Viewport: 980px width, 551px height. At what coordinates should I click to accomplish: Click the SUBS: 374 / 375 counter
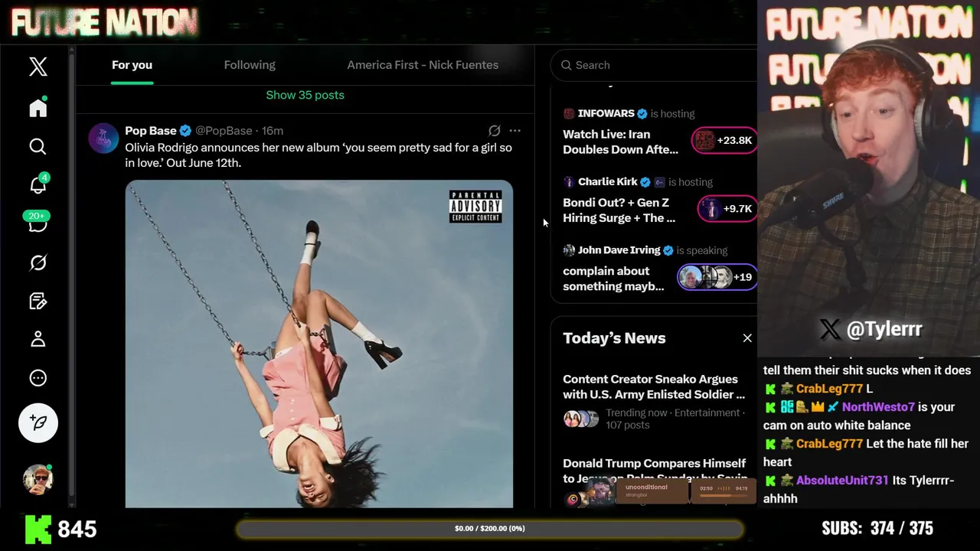click(877, 529)
